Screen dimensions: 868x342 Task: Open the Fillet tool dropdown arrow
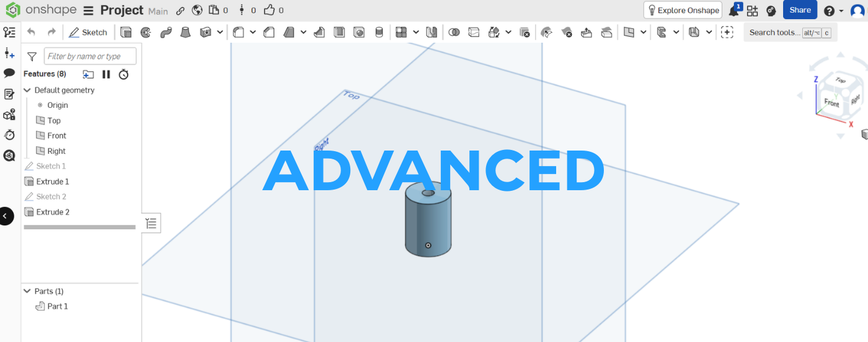(x=253, y=32)
